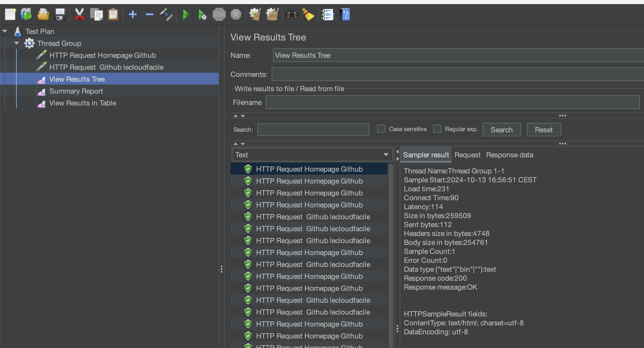Click the plus Expand All icon
The image size is (644, 348).
pos(133,14)
